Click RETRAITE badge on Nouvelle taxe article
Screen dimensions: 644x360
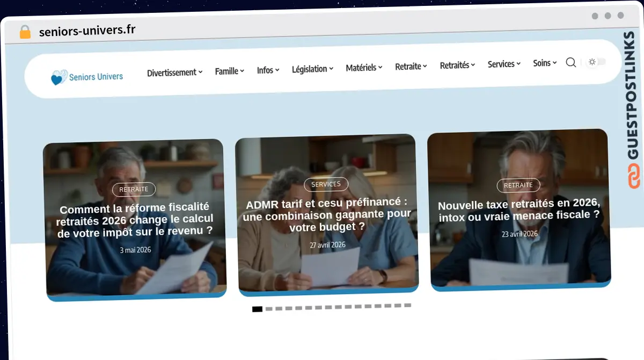click(x=518, y=185)
